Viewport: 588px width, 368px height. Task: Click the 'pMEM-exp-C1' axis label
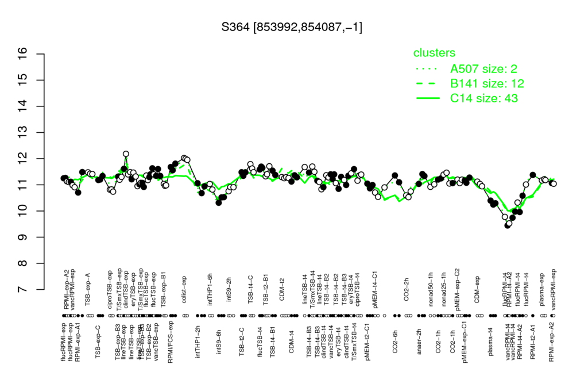465,342
